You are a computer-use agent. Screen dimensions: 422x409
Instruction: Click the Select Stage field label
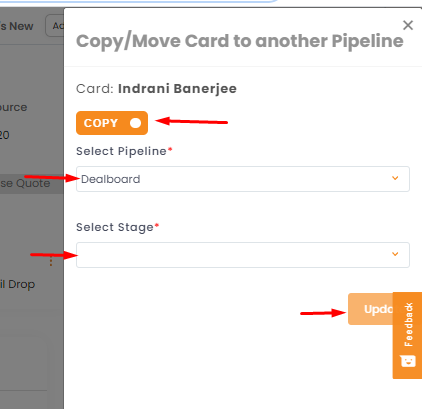coord(117,227)
